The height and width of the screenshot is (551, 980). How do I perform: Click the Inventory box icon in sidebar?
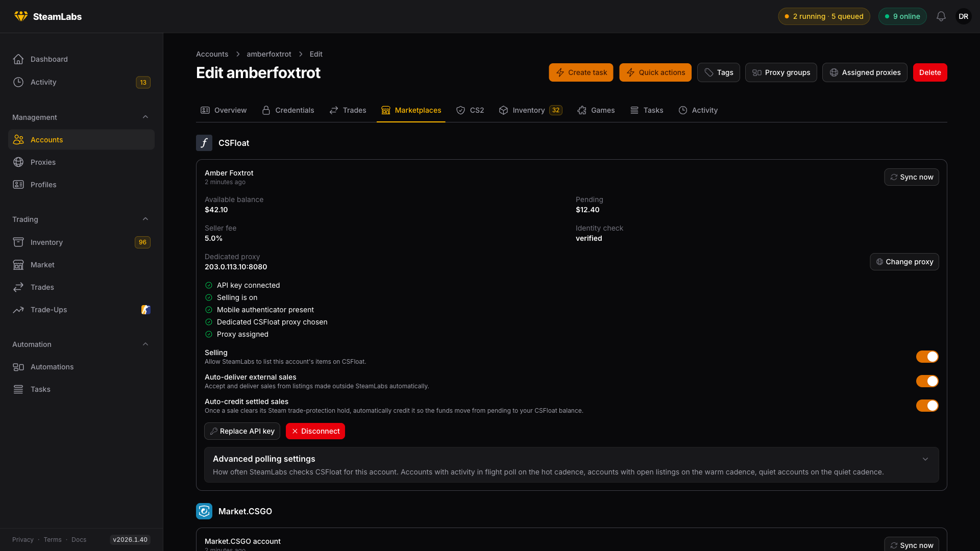(18, 242)
